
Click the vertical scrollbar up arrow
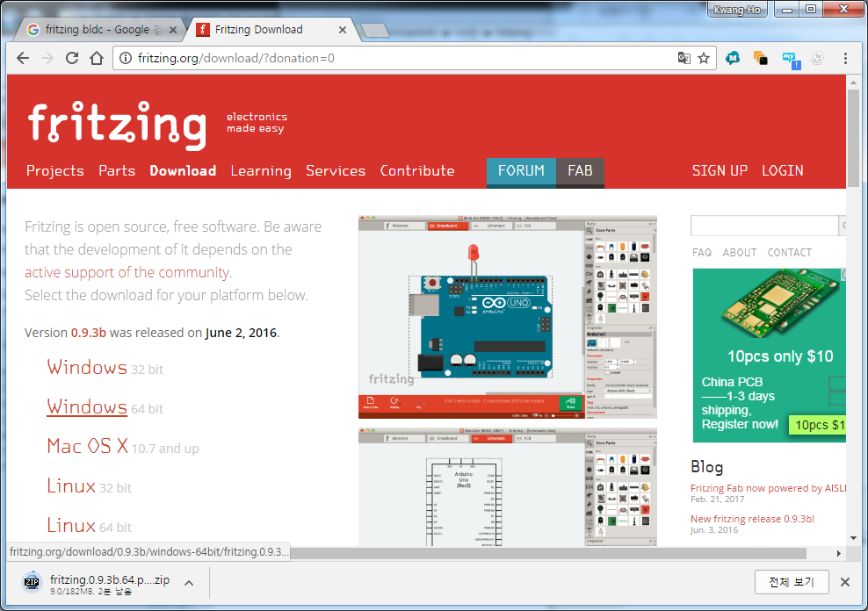853,83
